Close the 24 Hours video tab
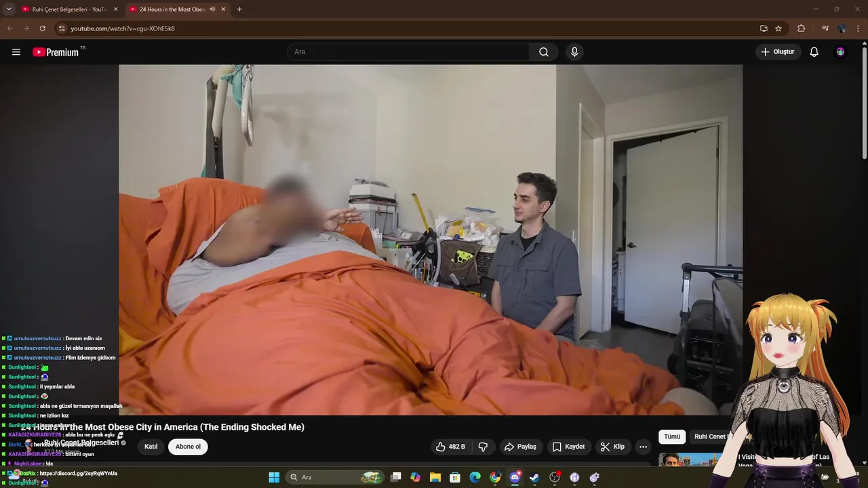This screenshot has width=868, height=488. click(223, 9)
